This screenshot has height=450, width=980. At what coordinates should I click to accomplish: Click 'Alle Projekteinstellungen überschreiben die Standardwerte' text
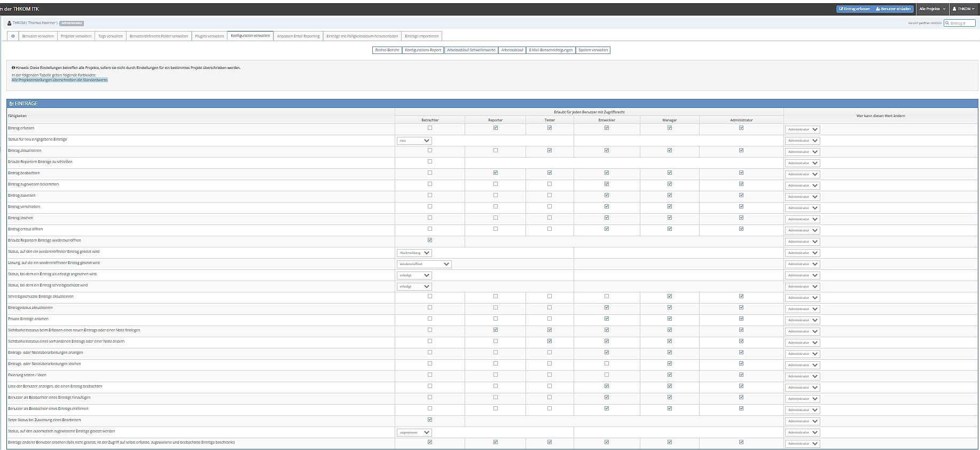click(x=60, y=80)
